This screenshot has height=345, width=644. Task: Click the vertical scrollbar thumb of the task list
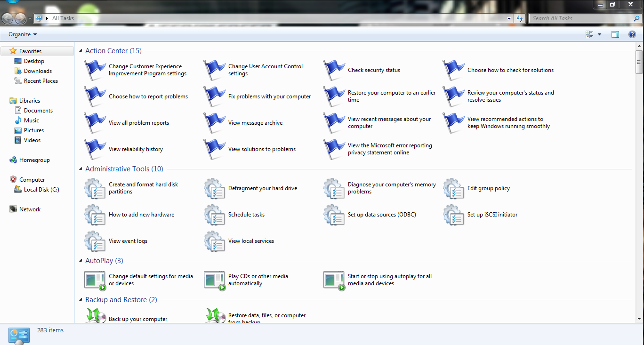pyautogui.click(x=639, y=62)
